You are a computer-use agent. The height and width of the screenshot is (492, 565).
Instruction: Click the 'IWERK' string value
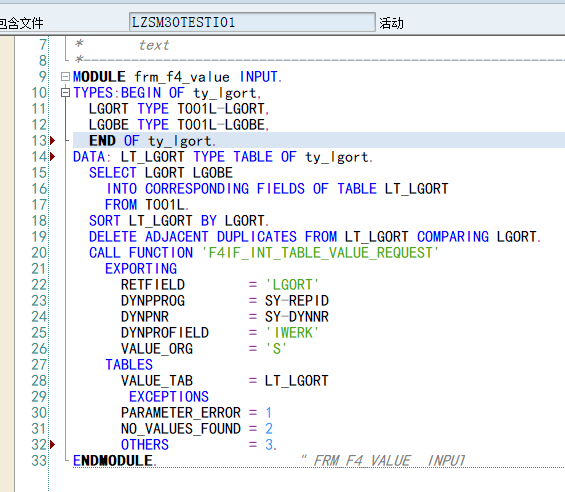pos(292,333)
